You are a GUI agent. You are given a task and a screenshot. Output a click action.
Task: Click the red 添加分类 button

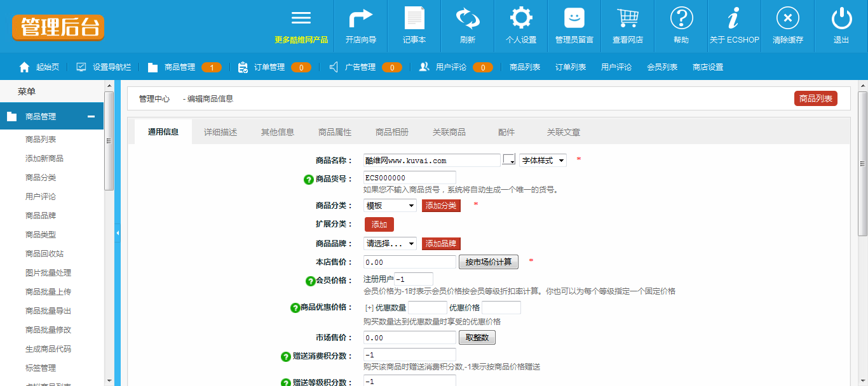tap(441, 206)
